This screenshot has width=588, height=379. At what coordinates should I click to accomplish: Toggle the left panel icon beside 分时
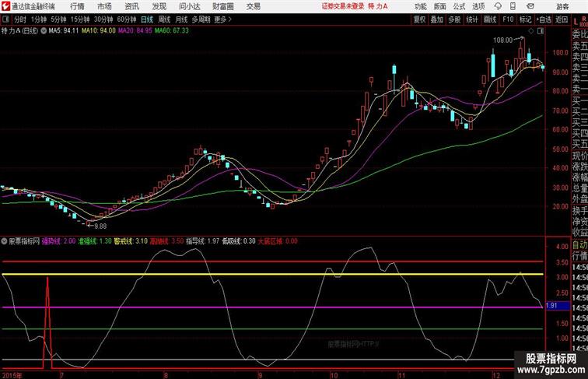click(5, 19)
